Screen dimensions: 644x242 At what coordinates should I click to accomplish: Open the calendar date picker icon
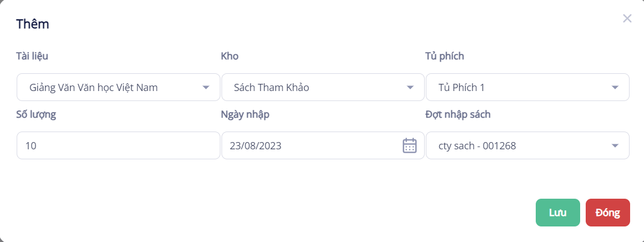coord(409,145)
